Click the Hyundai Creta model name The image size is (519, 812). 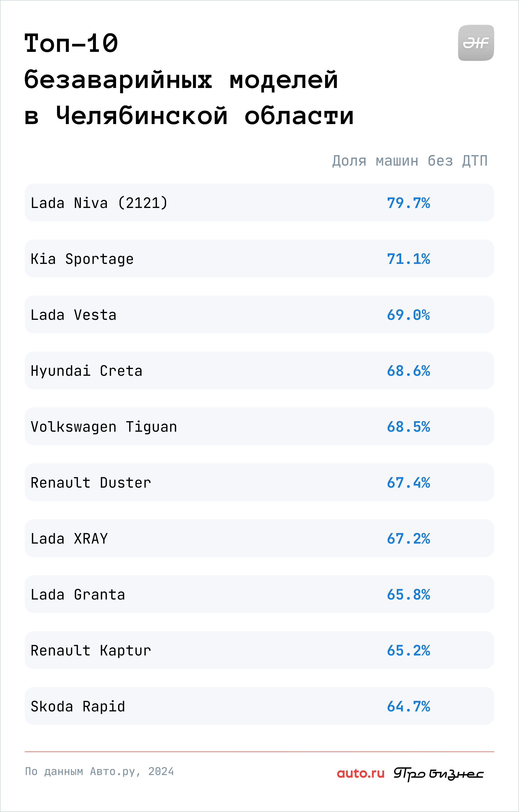(x=86, y=371)
